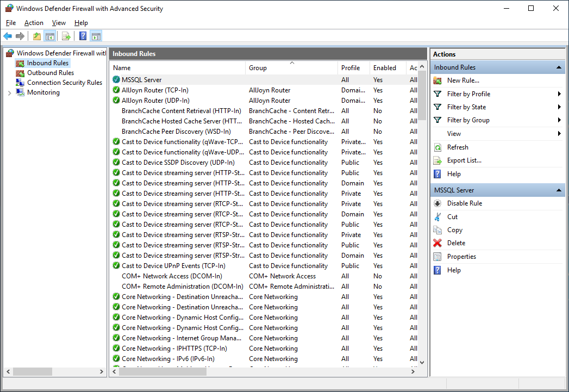Sort by the Group column header
Image resolution: width=569 pixels, height=392 pixels.
click(x=291, y=68)
